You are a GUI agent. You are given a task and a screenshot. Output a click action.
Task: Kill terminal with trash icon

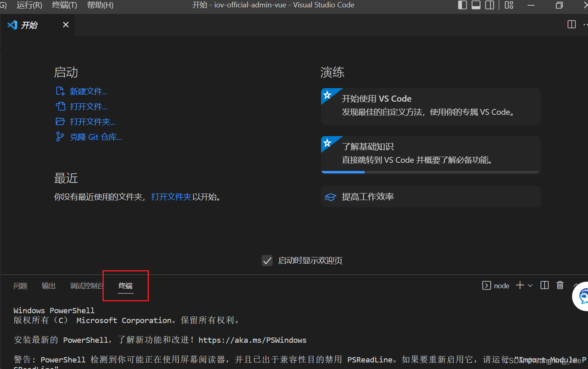coord(560,285)
